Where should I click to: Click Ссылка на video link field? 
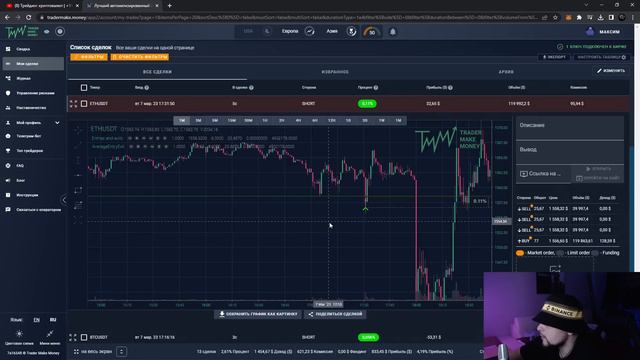click(543, 174)
